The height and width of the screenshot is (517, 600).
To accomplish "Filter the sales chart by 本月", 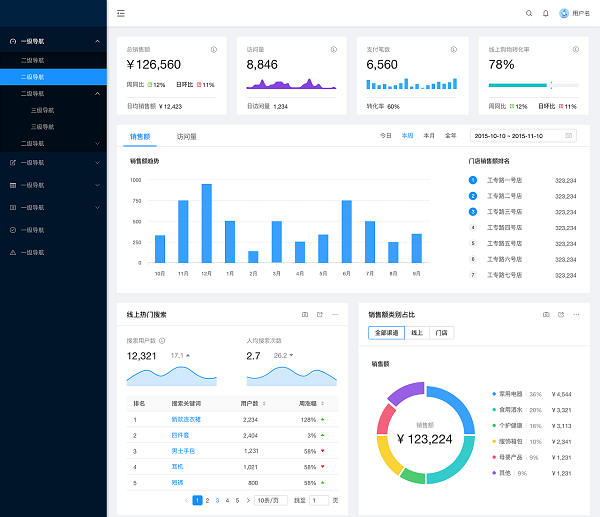I will pyautogui.click(x=429, y=135).
